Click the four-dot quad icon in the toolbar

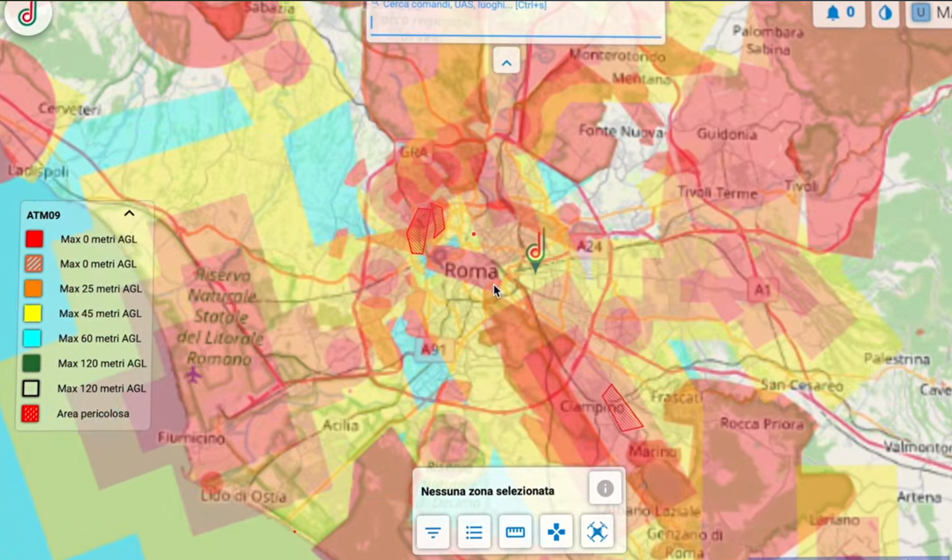[556, 532]
